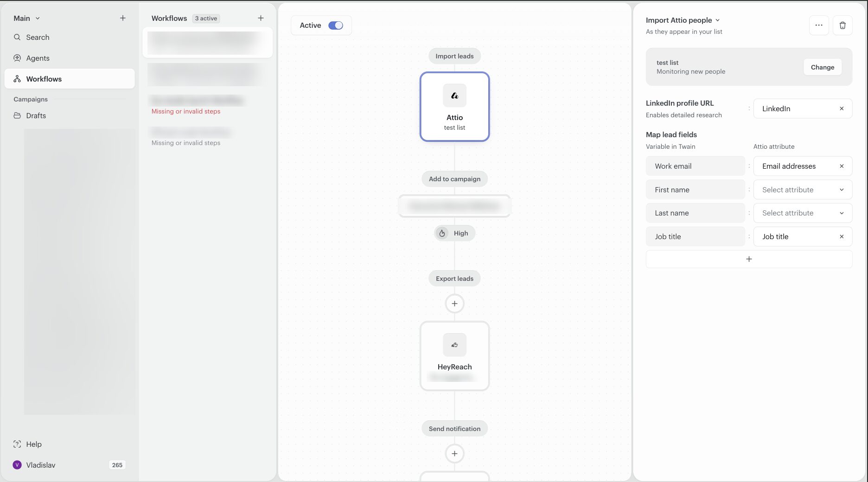Click the purple V avatar icon
This screenshot has width=868, height=482.
(17, 465)
